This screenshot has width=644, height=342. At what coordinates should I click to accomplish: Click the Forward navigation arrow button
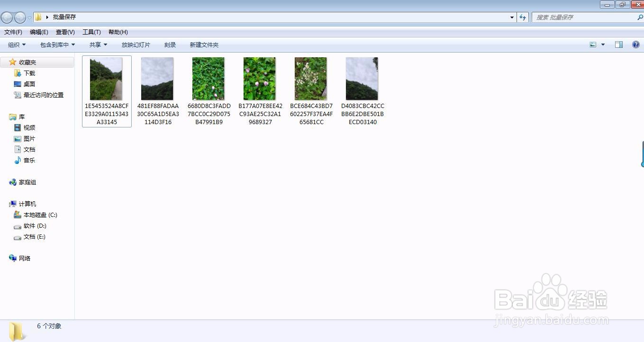pos(20,18)
